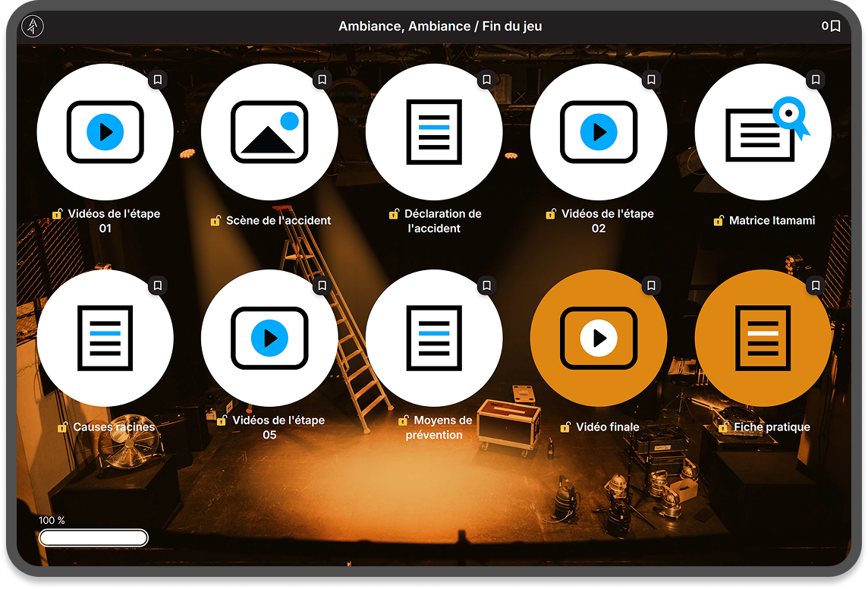Image resolution: width=868 pixels, height=589 pixels.
Task: Click the app logo in top-left corner
Action: [x=33, y=27]
